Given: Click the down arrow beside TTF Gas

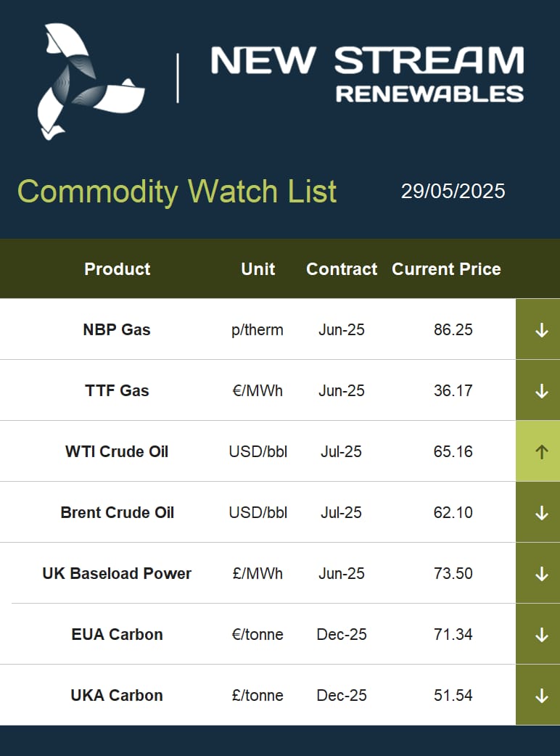Looking at the screenshot, I should (542, 390).
